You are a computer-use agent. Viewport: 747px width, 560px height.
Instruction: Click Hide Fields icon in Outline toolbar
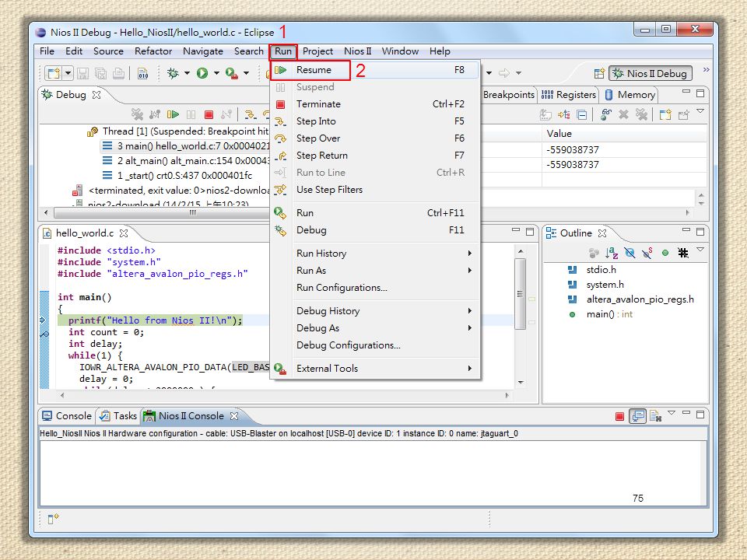[630, 253]
